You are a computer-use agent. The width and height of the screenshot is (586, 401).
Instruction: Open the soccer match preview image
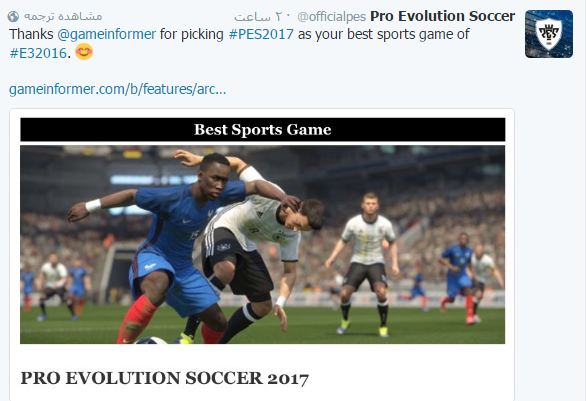pyautogui.click(x=262, y=245)
